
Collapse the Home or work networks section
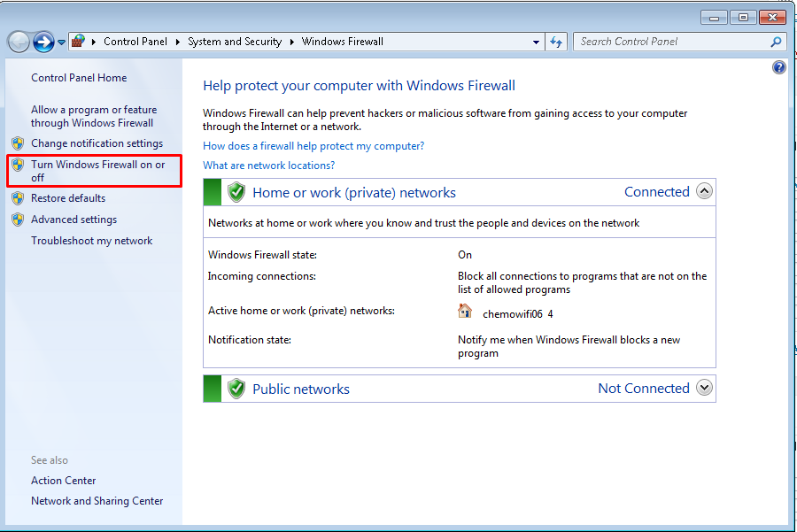[704, 191]
